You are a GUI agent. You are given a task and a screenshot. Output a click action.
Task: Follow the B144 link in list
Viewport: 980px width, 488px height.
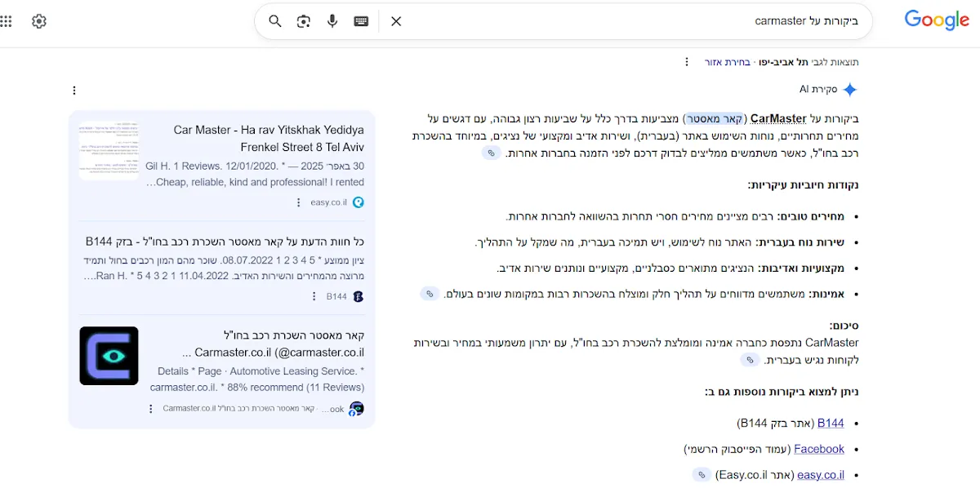tap(831, 424)
